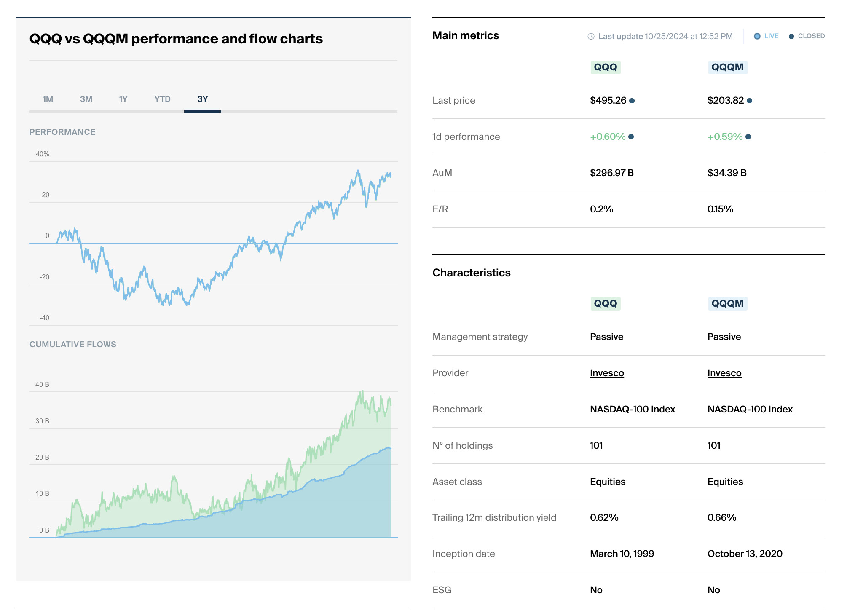Viewport: 847px width, 616px height.
Task: Click the QQQ badge in Main metrics
Action: tap(606, 67)
